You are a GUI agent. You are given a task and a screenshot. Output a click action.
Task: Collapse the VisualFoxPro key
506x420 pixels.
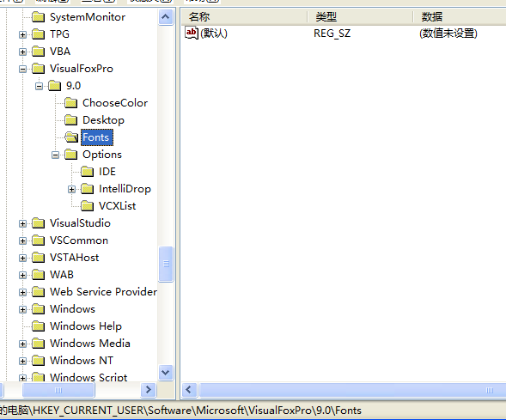pyautogui.click(x=22, y=69)
